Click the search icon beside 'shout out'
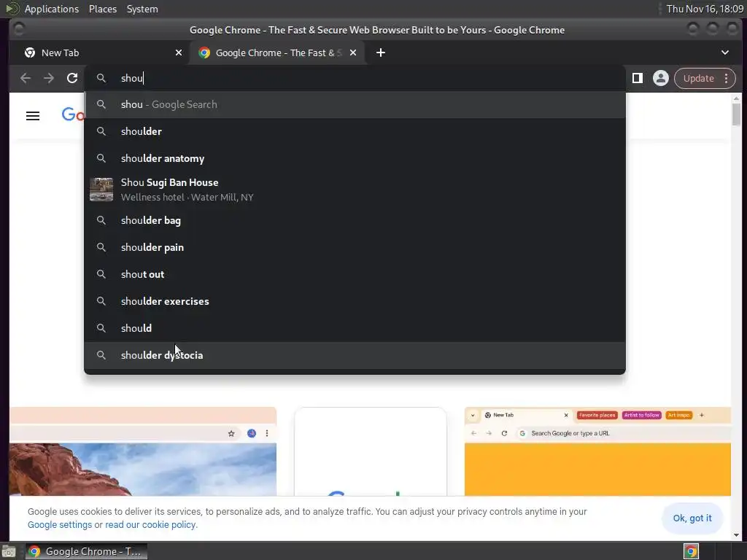 pos(101,274)
